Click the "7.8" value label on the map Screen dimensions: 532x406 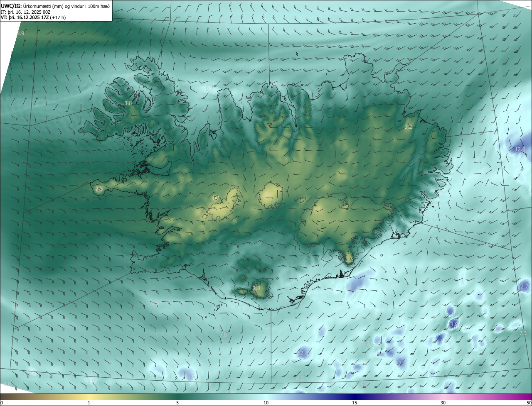click(223, 335)
